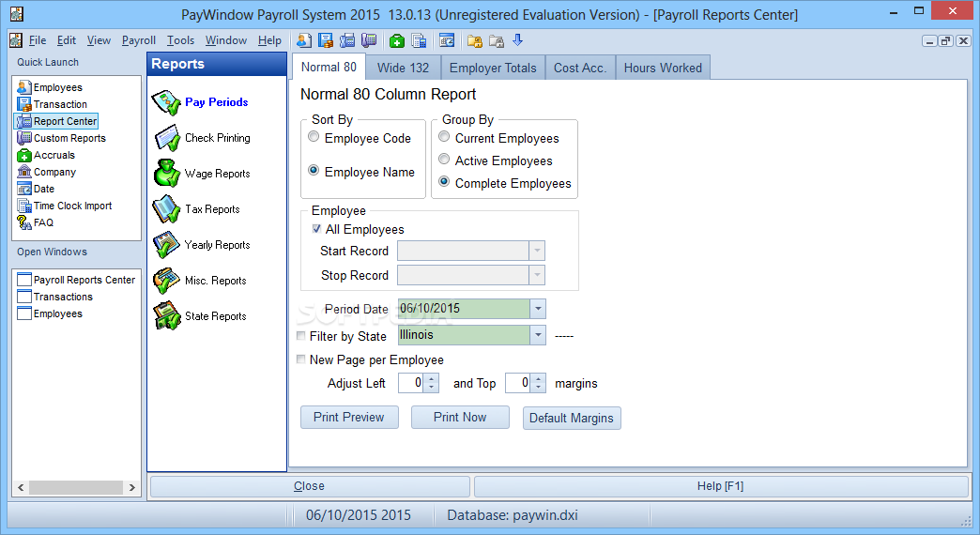Open State Reports section

click(x=200, y=316)
